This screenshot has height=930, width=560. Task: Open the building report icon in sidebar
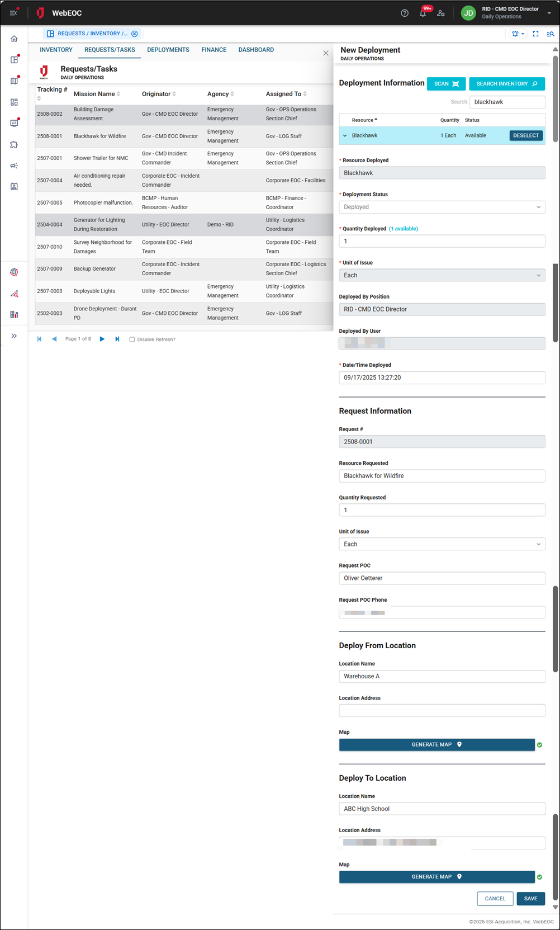pyautogui.click(x=14, y=314)
